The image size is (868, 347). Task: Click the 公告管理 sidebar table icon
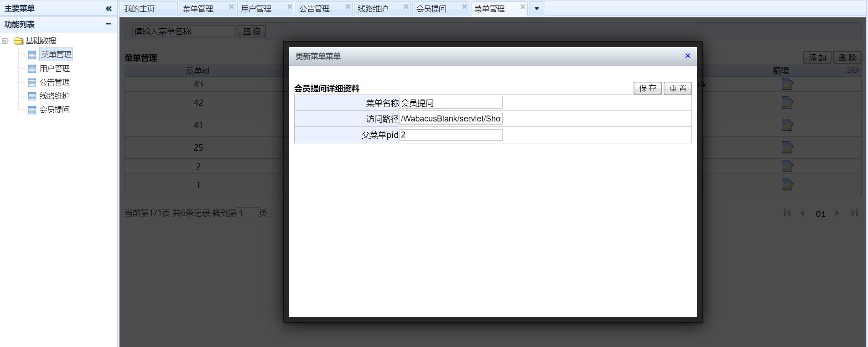(x=32, y=82)
